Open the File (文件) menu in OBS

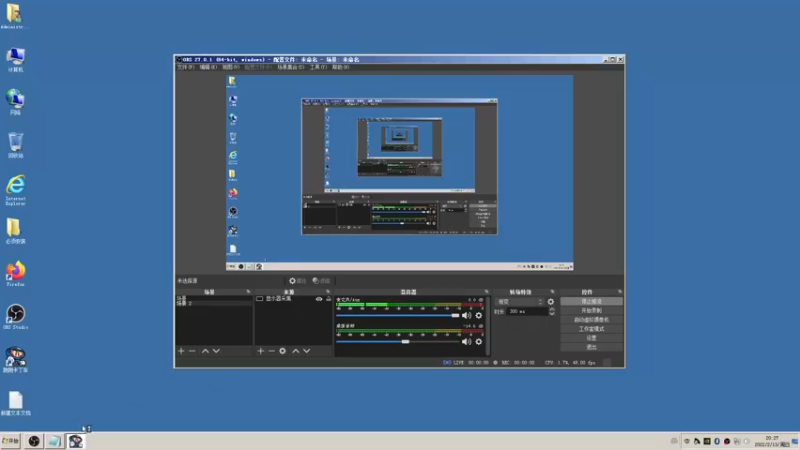click(x=185, y=67)
